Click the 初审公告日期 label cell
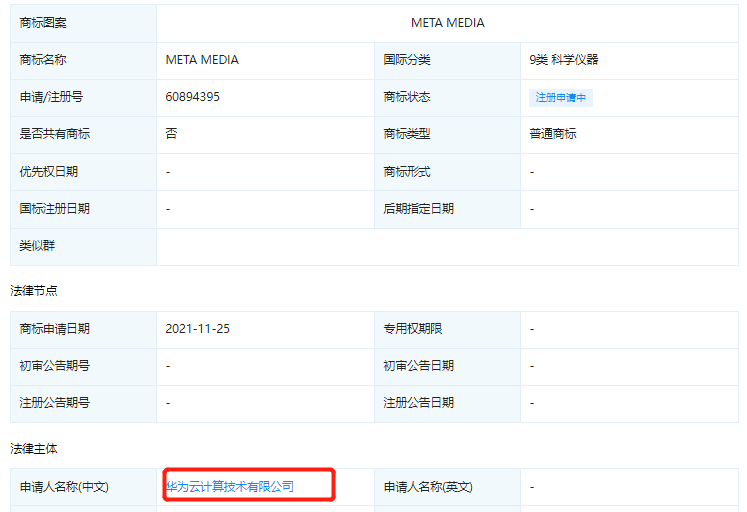 (447, 367)
